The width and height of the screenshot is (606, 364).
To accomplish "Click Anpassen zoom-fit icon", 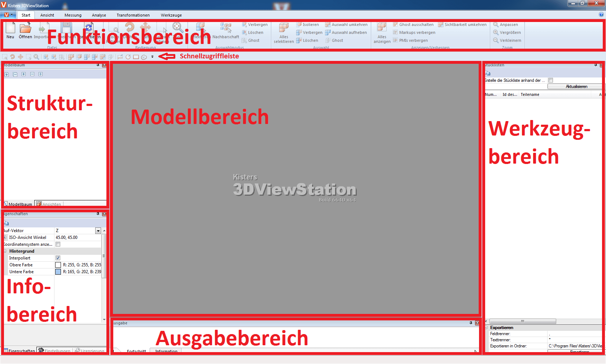I will 496,25.
